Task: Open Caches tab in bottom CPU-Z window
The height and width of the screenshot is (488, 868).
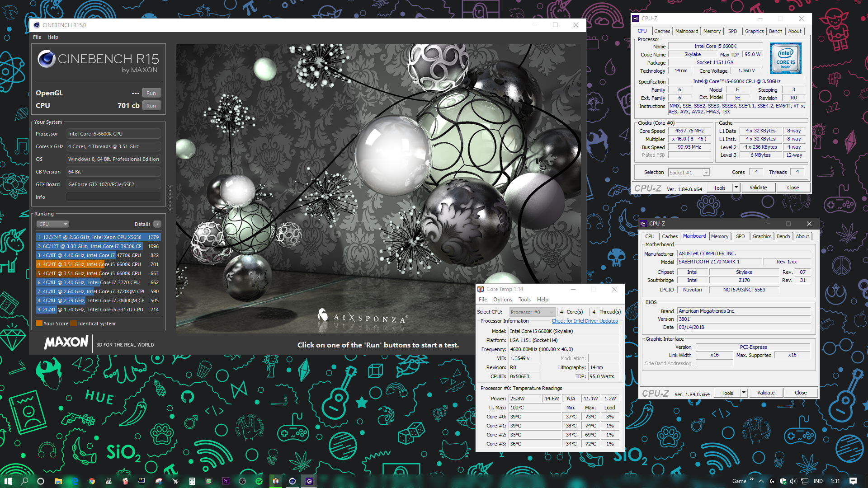Action: (670, 236)
